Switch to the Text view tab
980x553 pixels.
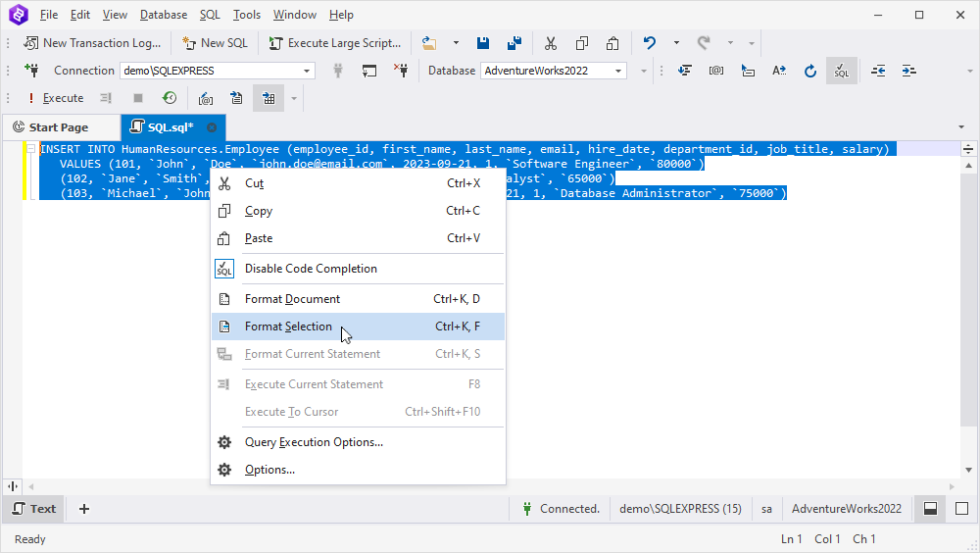point(35,509)
